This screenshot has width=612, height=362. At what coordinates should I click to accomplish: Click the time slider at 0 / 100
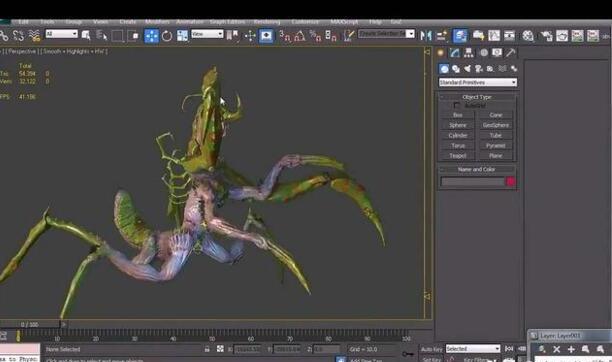pos(30,324)
